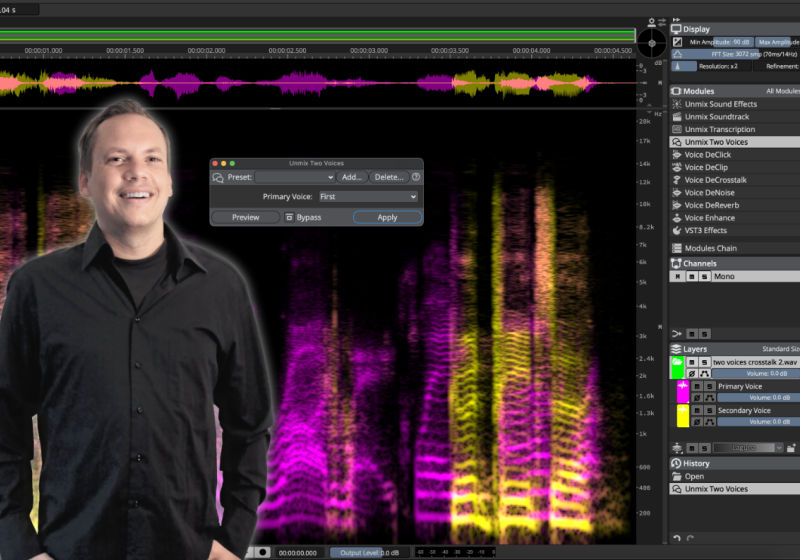Open the All Modules filter dropdown
The width and height of the screenshot is (800, 560).
[x=783, y=91]
